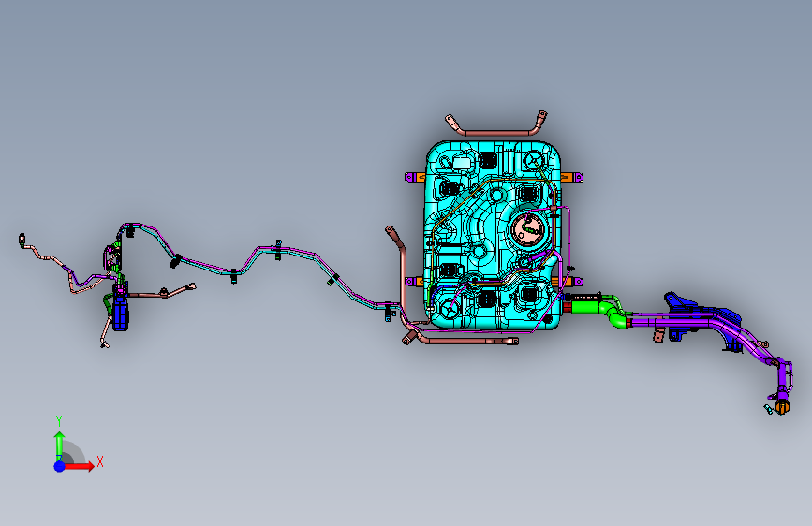This screenshot has width=812, height=526.
Task: Select the bright green filler hose elbow
Action: (600, 311)
